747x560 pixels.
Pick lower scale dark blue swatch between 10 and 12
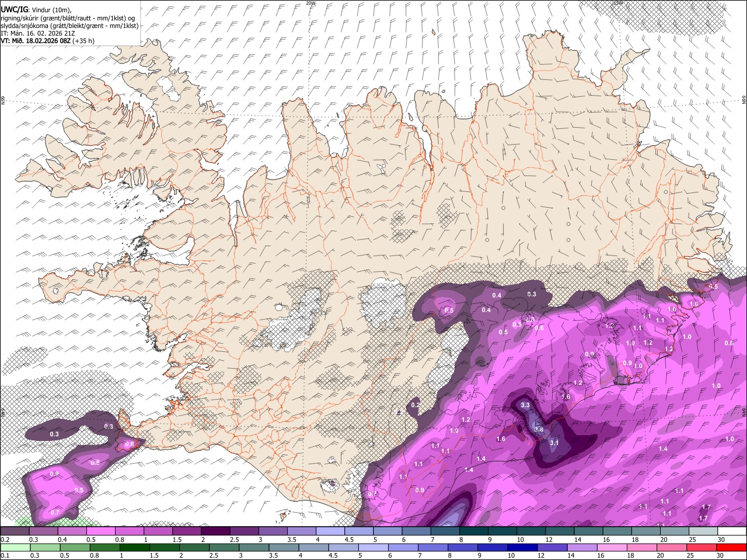tap(522, 547)
